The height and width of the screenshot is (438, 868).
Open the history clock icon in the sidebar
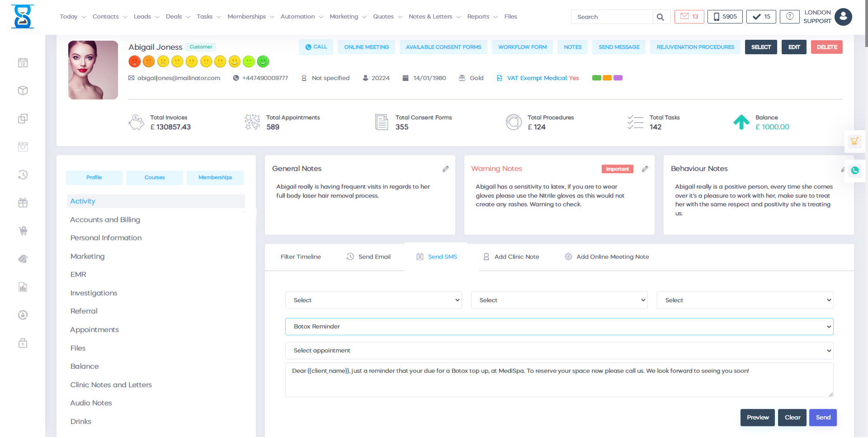pos(23,175)
